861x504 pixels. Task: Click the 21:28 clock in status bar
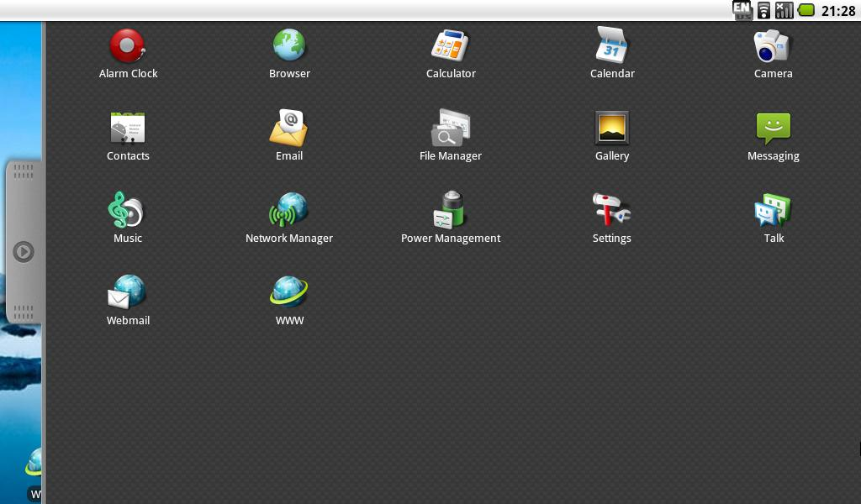click(x=838, y=10)
